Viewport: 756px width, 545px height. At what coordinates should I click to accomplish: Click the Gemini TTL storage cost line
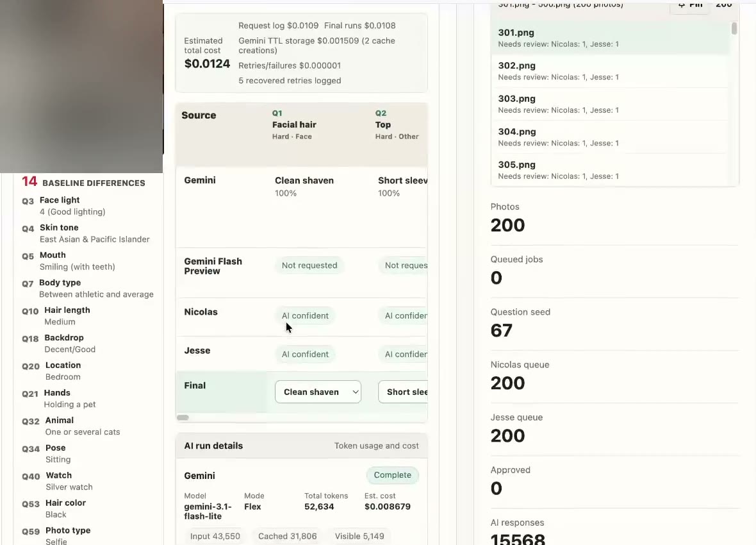tap(316, 46)
